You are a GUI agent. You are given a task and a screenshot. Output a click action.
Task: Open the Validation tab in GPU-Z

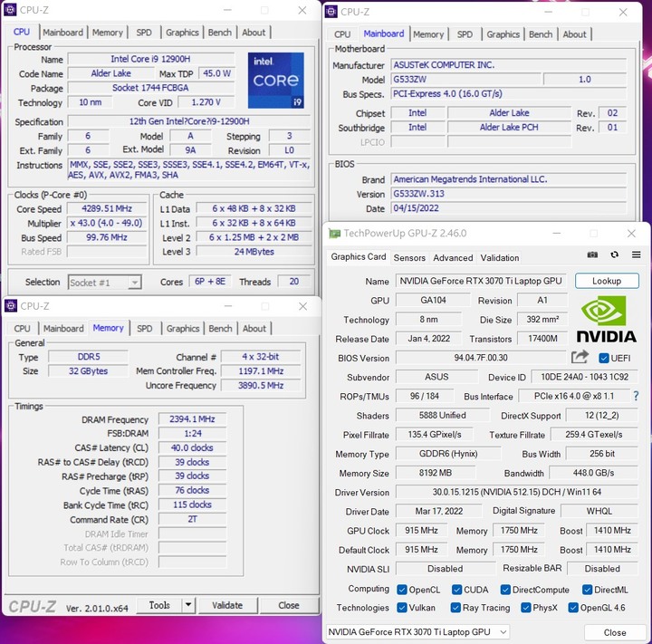499,258
